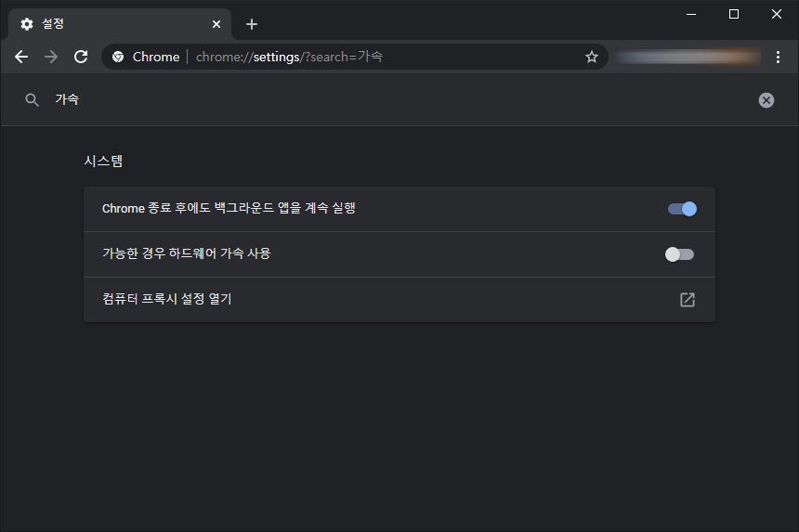Click the 시스템 section heading
Image resolution: width=799 pixels, height=532 pixels.
103,161
